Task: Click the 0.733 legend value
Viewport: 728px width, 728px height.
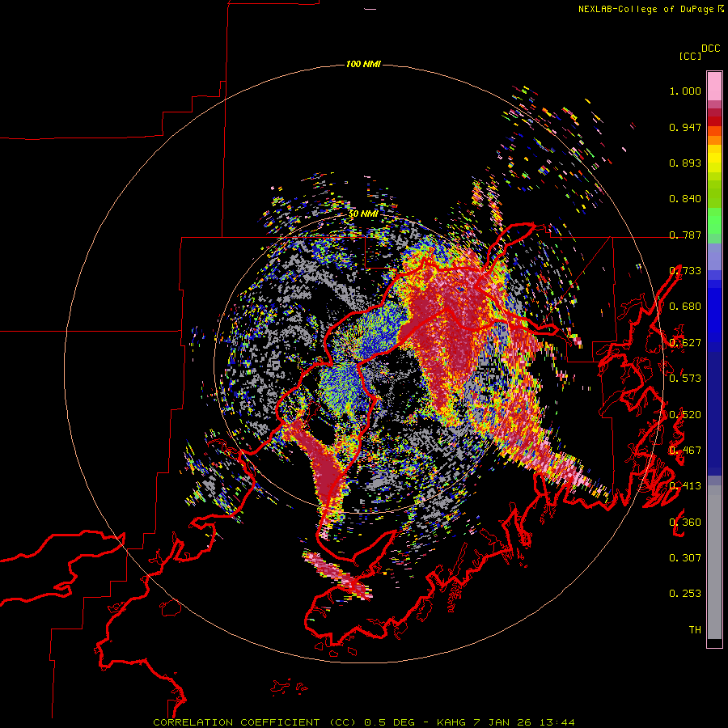Action: click(x=685, y=271)
